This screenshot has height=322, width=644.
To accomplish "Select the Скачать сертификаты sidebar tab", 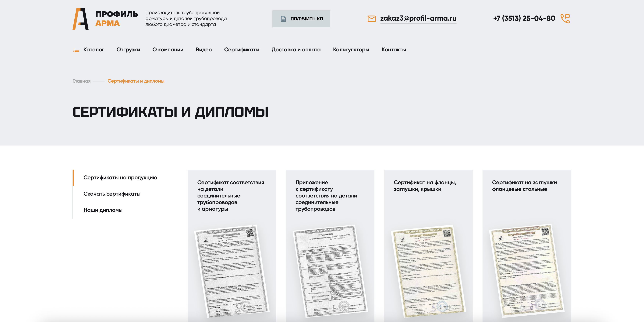I will pyautogui.click(x=112, y=194).
